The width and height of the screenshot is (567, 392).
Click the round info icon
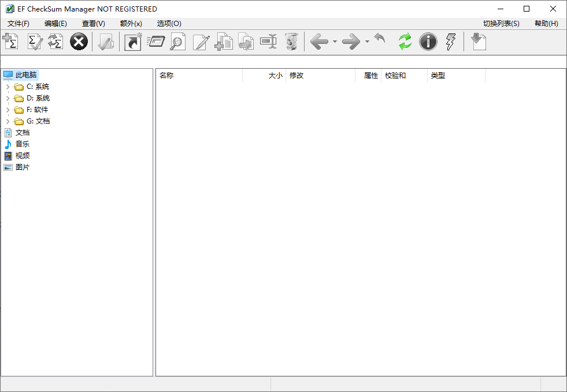(x=428, y=42)
